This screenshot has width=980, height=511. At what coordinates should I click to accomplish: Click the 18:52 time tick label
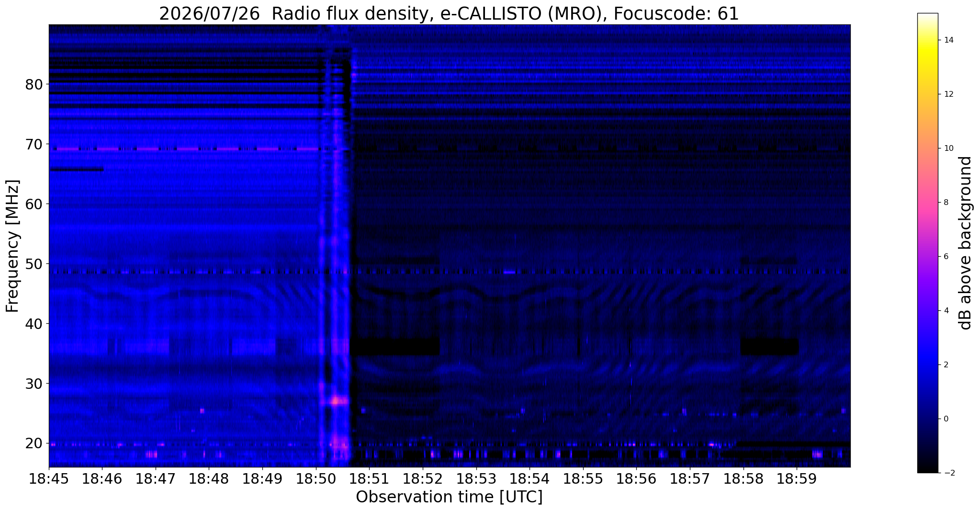[x=423, y=479]
